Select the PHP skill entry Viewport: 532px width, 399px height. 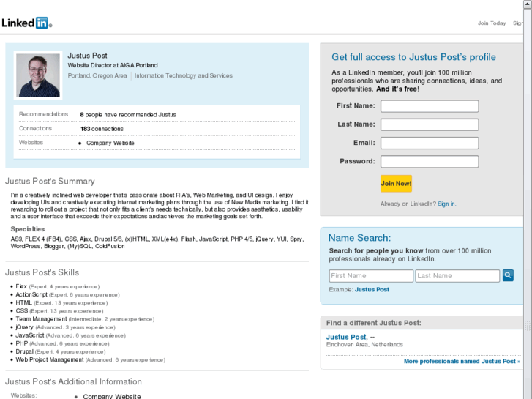pyautogui.click(x=62, y=343)
